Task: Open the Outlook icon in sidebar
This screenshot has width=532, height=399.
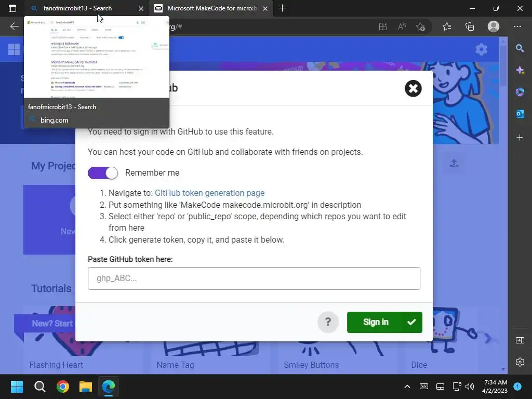Action: click(520, 114)
